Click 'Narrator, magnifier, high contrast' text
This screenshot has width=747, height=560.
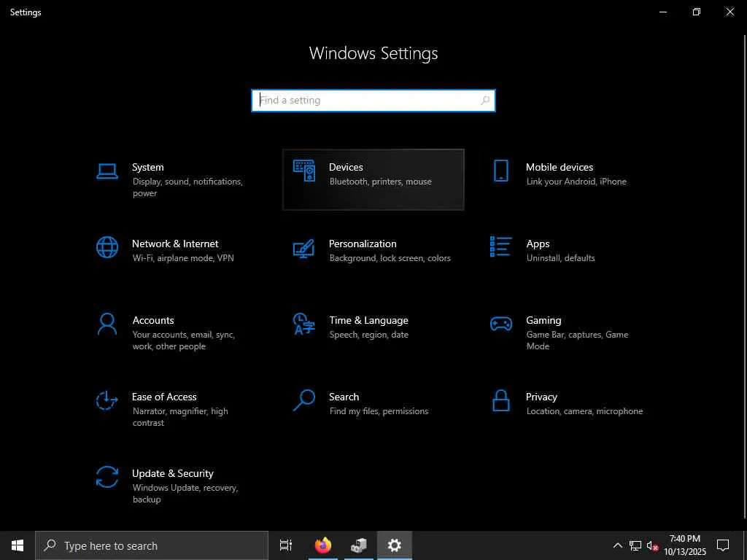tap(180, 416)
